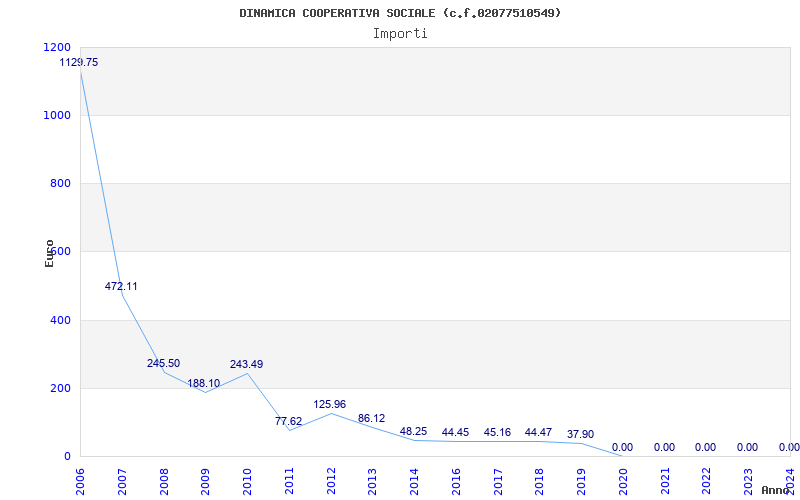
Task: Click the 2012 x-axis year label
Action: [x=331, y=482]
